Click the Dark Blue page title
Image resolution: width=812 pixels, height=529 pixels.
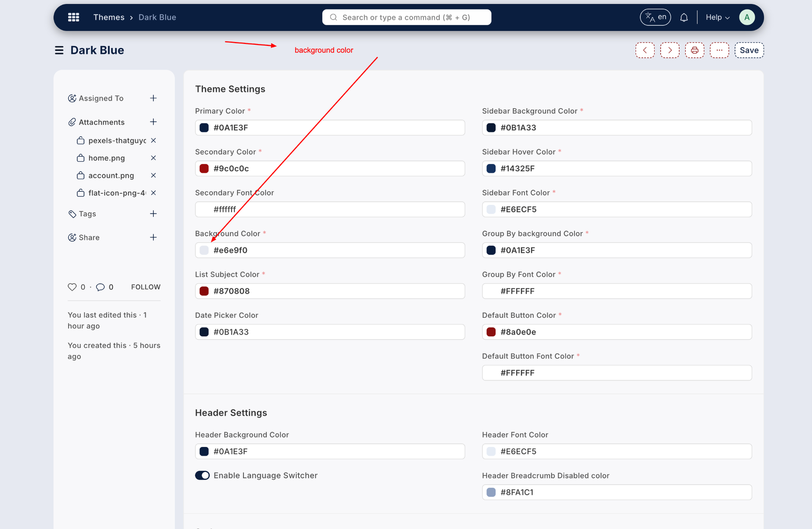tap(97, 50)
